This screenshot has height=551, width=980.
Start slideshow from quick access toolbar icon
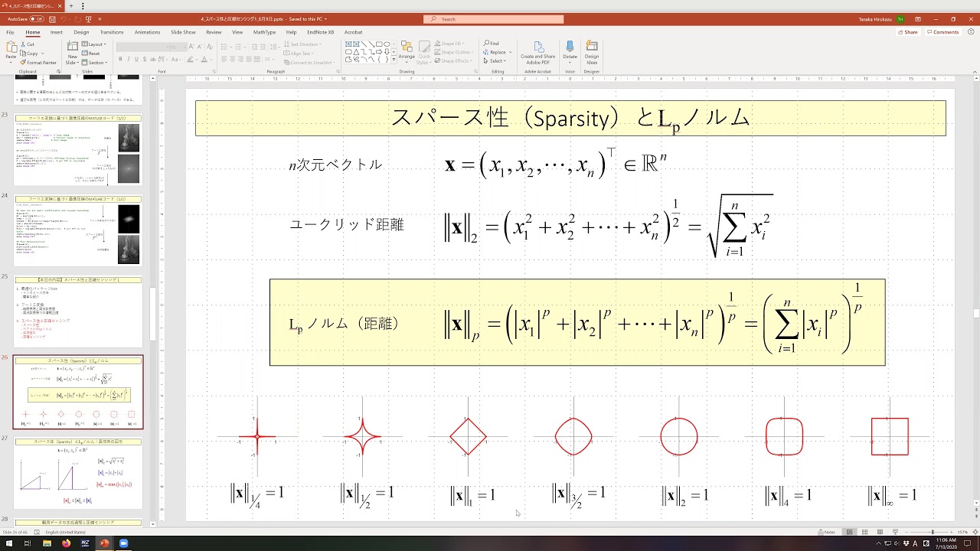pyautogui.click(x=90, y=19)
